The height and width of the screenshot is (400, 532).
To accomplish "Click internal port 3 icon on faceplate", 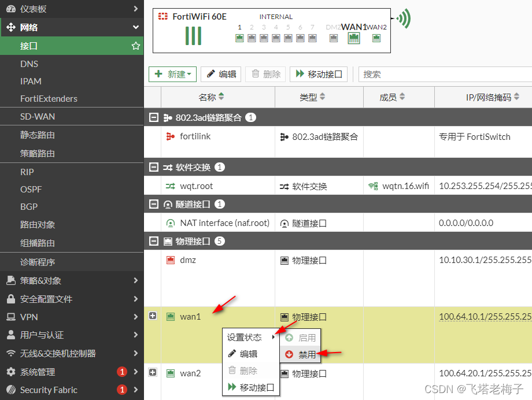I will coord(264,38).
